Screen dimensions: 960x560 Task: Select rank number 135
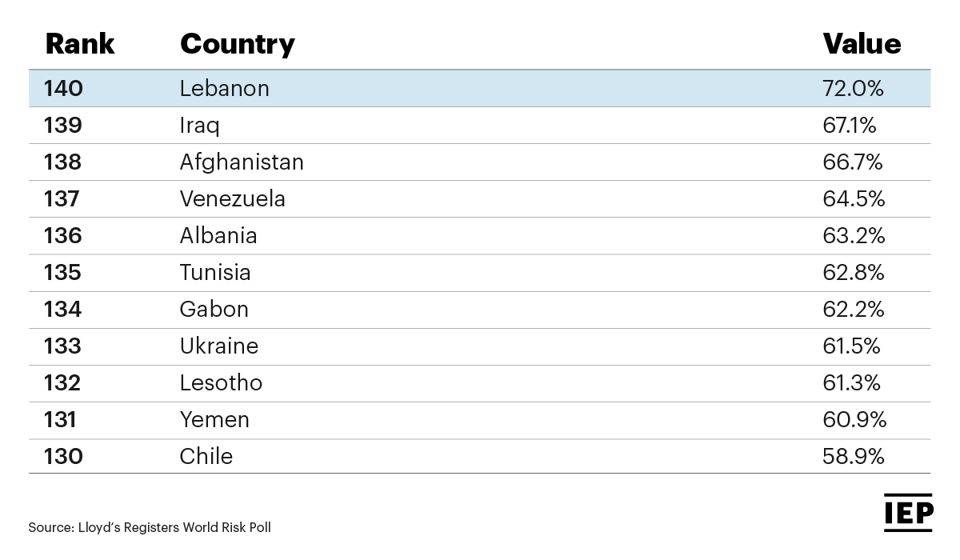(x=63, y=272)
